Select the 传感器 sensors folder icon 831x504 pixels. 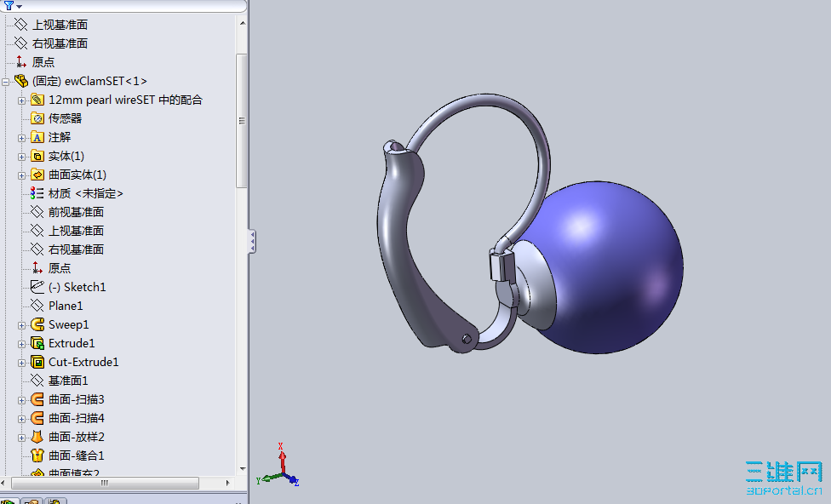pos(39,118)
